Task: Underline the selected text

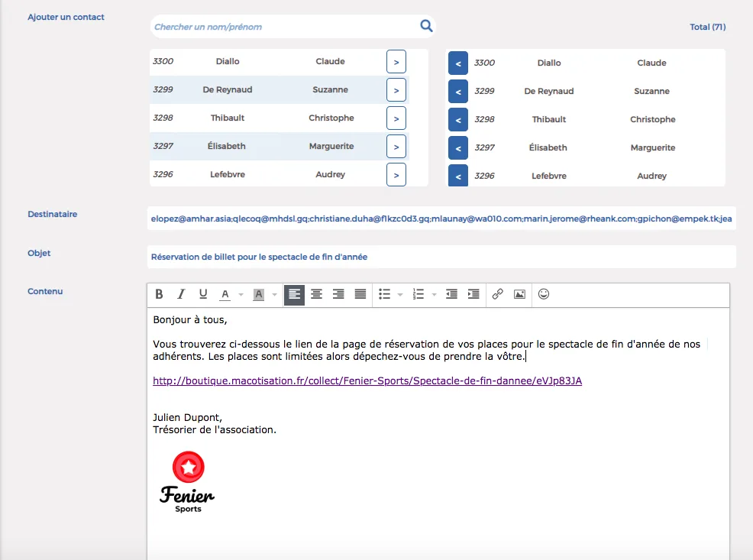Action: (x=203, y=294)
